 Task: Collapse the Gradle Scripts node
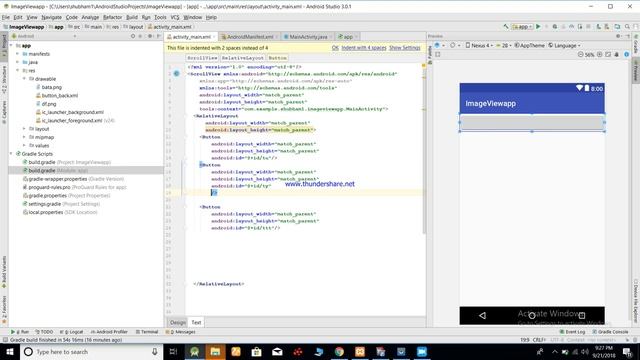coord(11,154)
